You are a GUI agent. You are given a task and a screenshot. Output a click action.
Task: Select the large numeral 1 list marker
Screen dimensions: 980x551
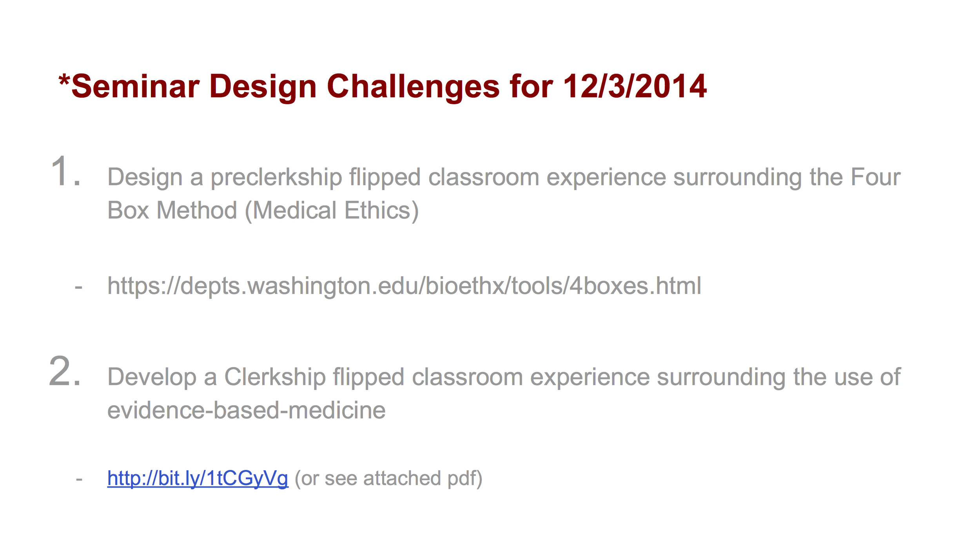[x=65, y=171]
